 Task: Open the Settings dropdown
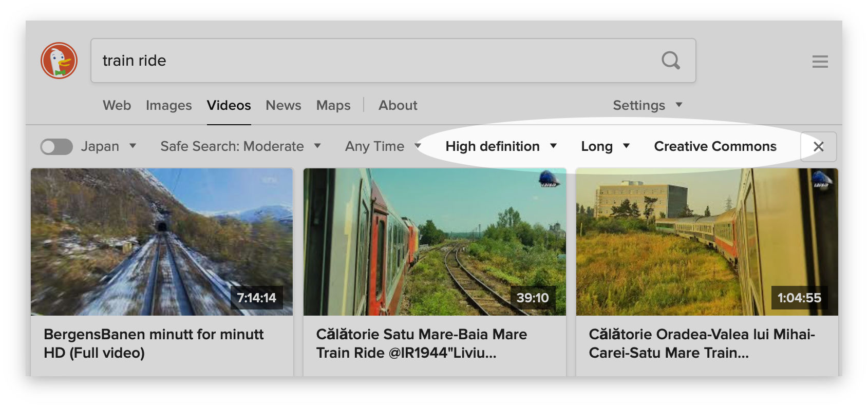(x=647, y=105)
